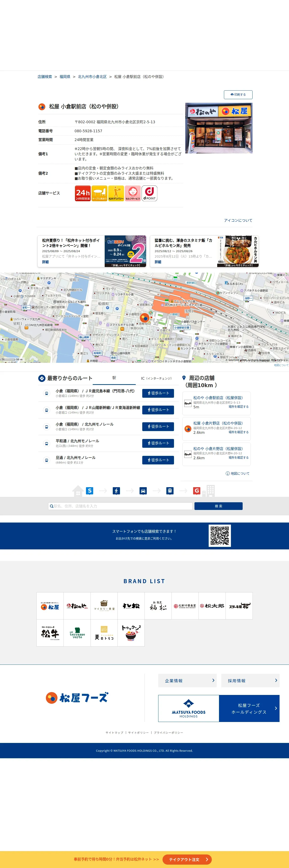The width and height of the screenshot is (289, 868).
Task: Open the プライバシーポリシー footer link
Action: click(x=169, y=733)
